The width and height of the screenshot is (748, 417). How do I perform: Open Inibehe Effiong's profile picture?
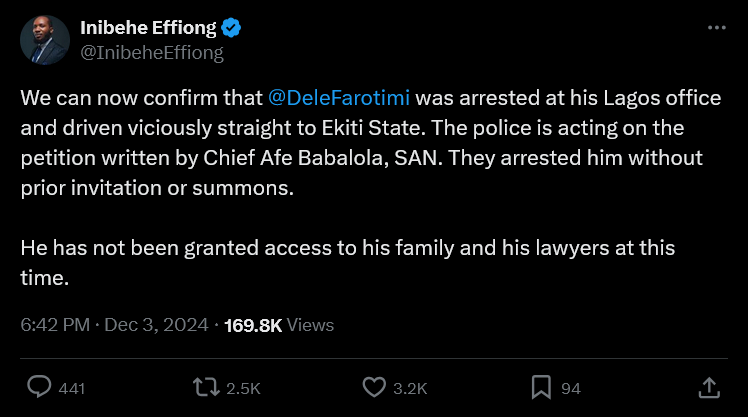point(44,40)
